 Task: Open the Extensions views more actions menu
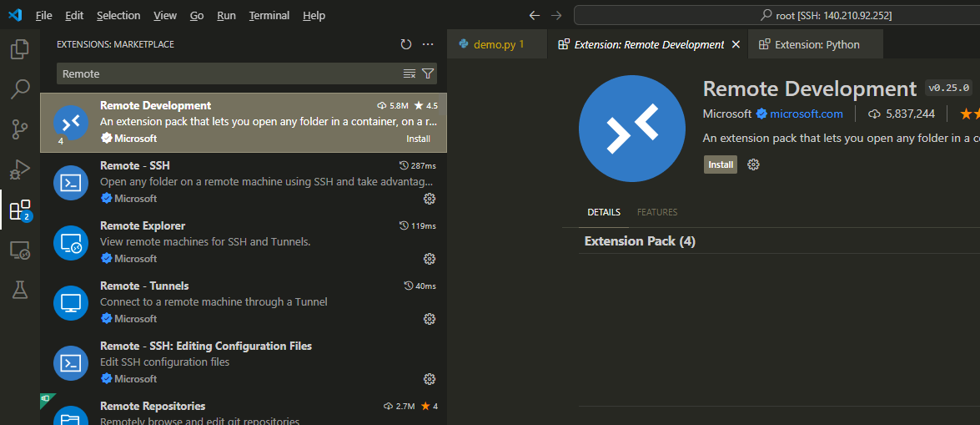(428, 44)
